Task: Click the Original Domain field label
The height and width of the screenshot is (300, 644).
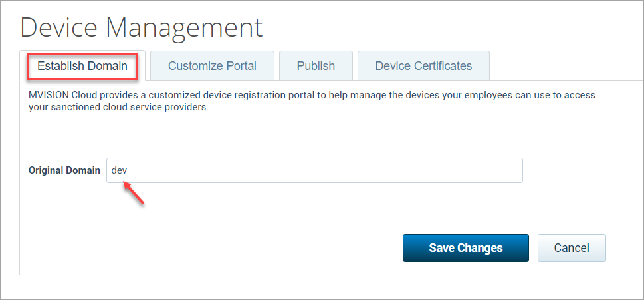Action: pos(64,170)
